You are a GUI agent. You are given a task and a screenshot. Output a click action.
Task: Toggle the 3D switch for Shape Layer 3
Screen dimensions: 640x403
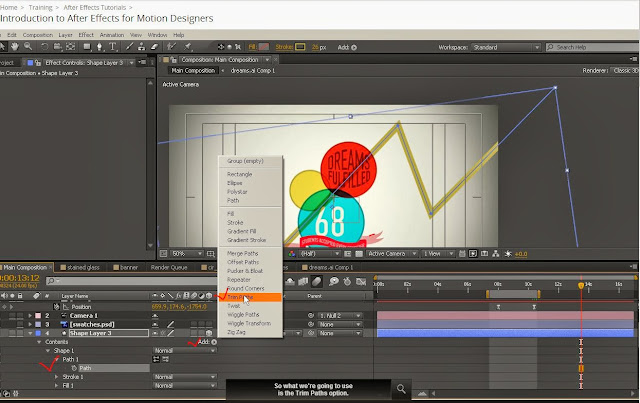209,333
